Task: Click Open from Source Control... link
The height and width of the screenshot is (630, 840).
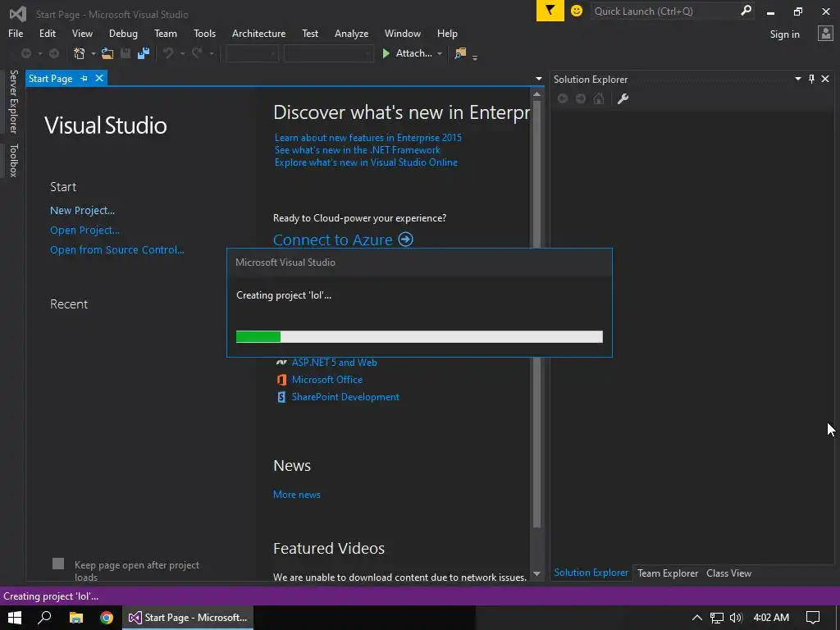Action: pos(116,249)
